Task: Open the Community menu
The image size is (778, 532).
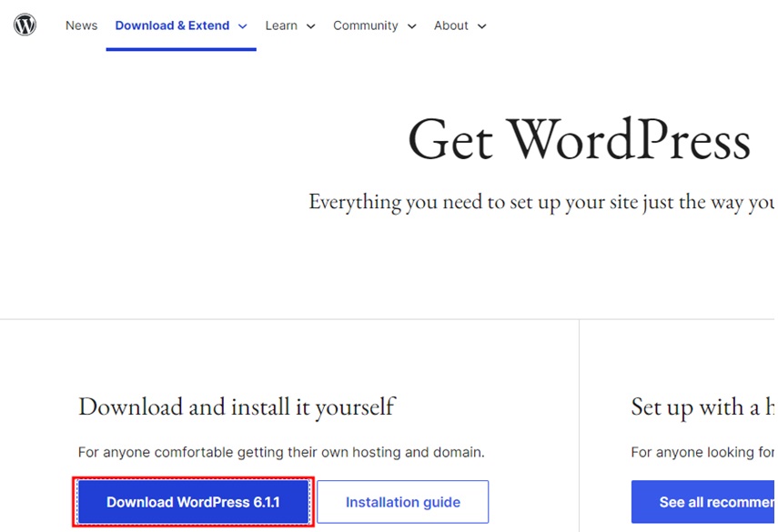Action: click(x=366, y=25)
